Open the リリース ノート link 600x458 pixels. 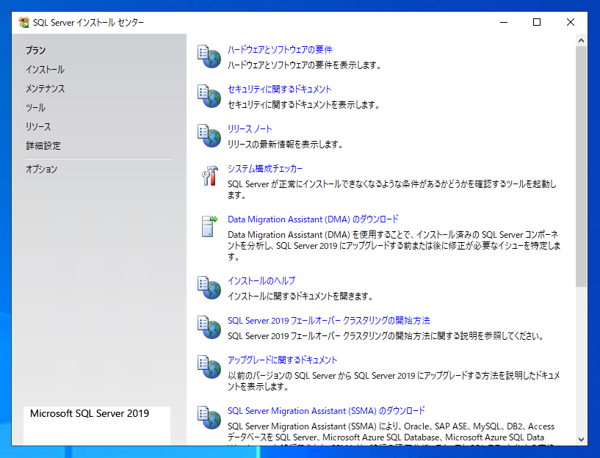click(249, 129)
